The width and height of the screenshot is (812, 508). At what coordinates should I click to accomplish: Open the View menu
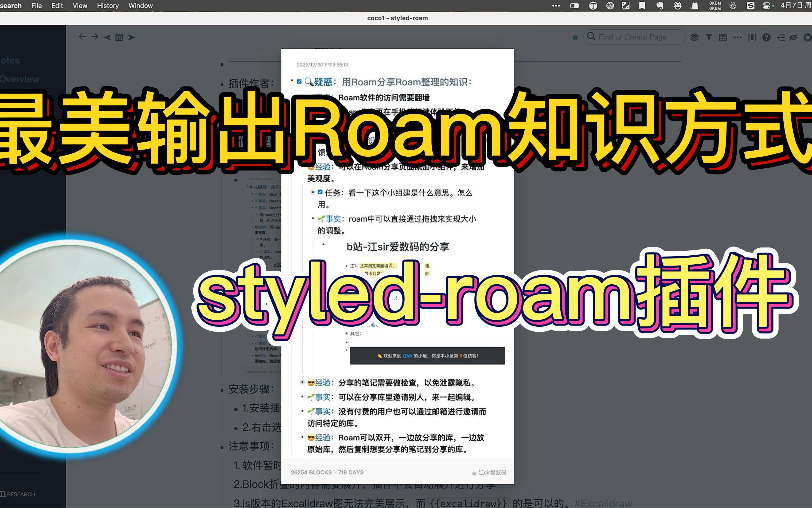click(80, 6)
